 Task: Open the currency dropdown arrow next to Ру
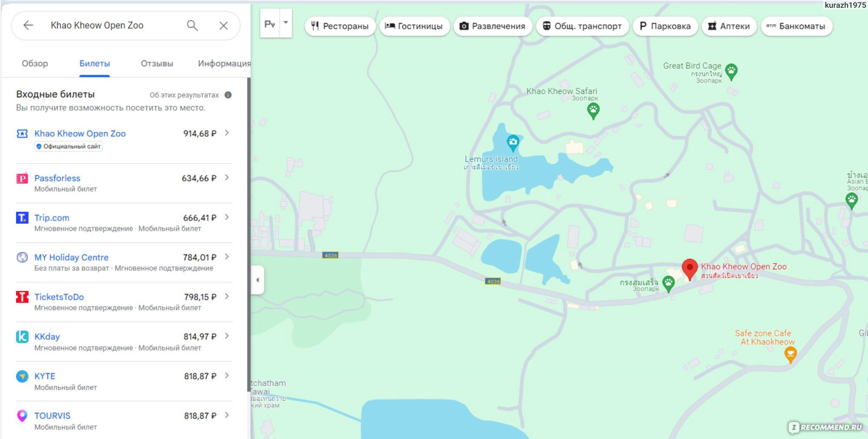tap(286, 23)
